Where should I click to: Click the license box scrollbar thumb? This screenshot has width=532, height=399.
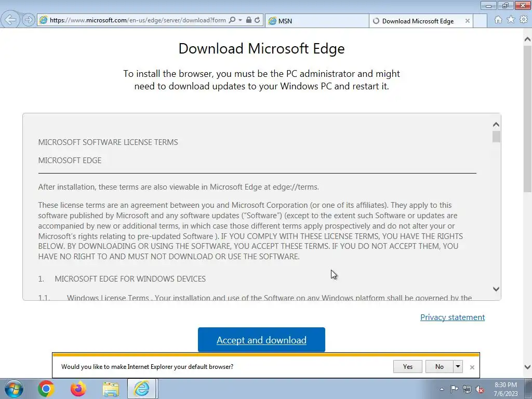click(x=496, y=137)
